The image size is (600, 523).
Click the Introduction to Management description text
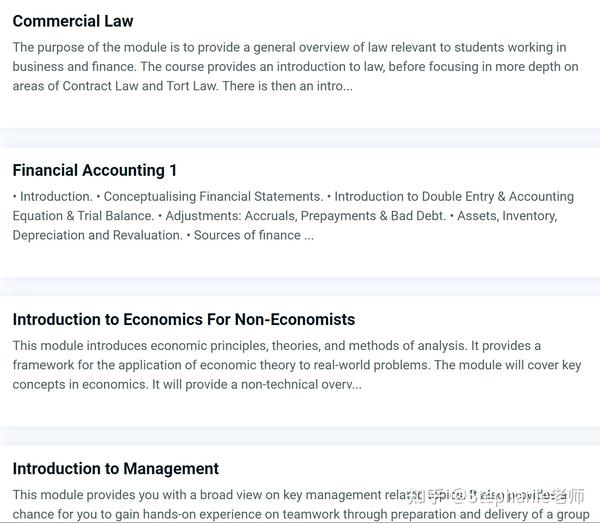301,505
